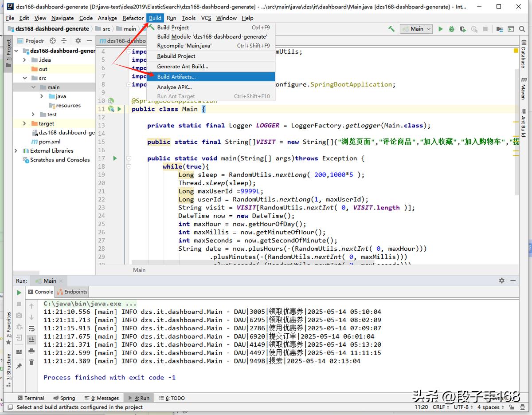Click the grey Stop square in the top toolbar
Viewport: 532px width, 415px height.
point(485,29)
